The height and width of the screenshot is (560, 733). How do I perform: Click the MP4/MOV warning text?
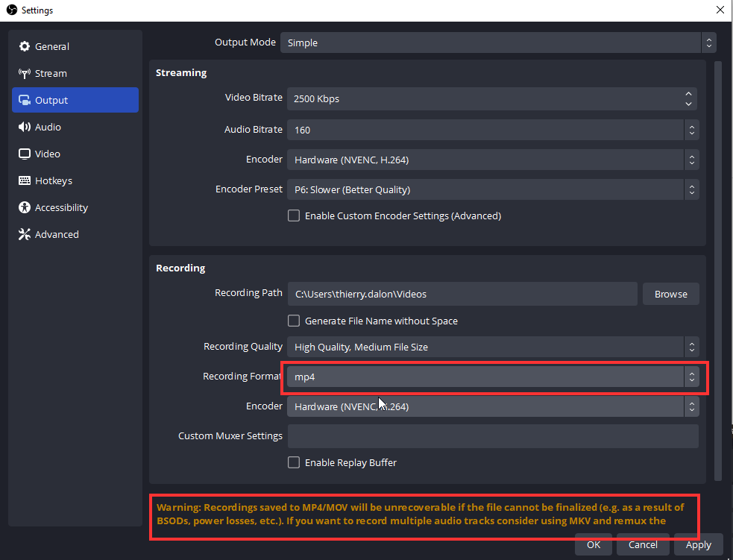click(x=421, y=515)
